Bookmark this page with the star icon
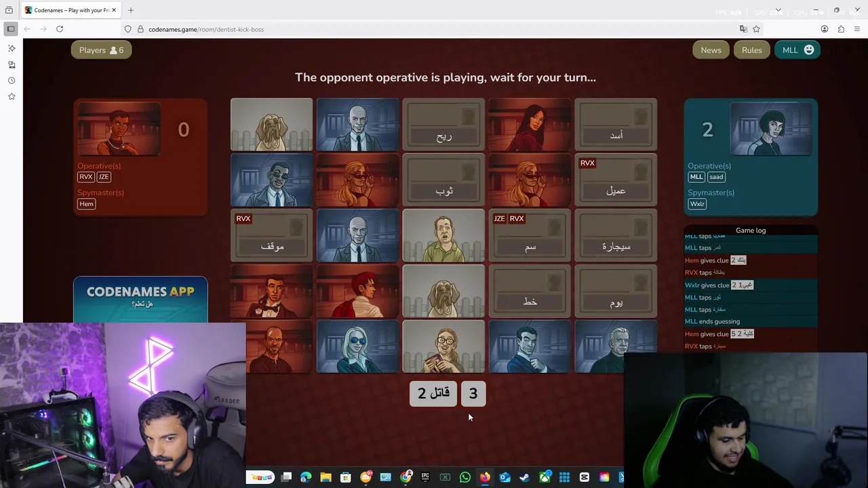The image size is (868, 488). (x=756, y=29)
